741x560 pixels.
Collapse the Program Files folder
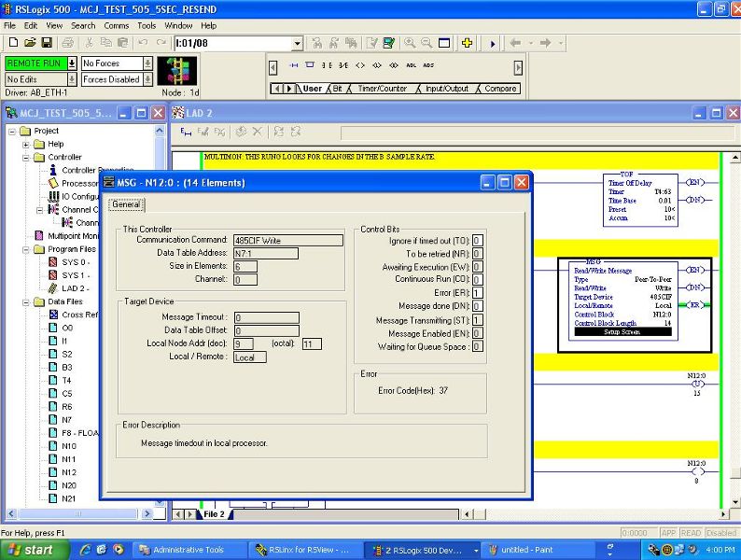coord(26,249)
